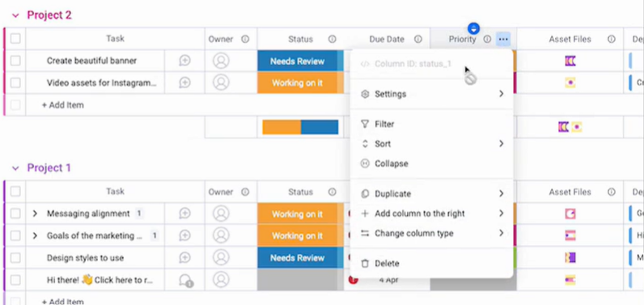Click info icon next to Due Date header

tap(417, 40)
